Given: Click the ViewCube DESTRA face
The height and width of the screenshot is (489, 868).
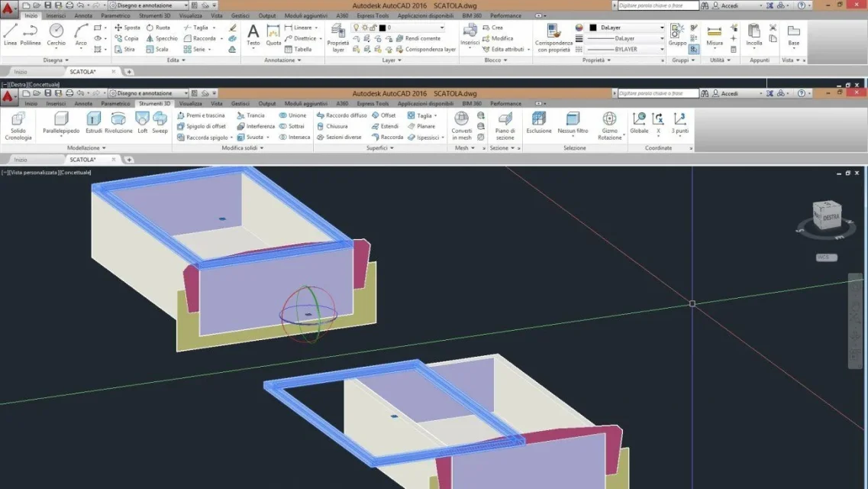Looking at the screenshot, I should [x=830, y=216].
